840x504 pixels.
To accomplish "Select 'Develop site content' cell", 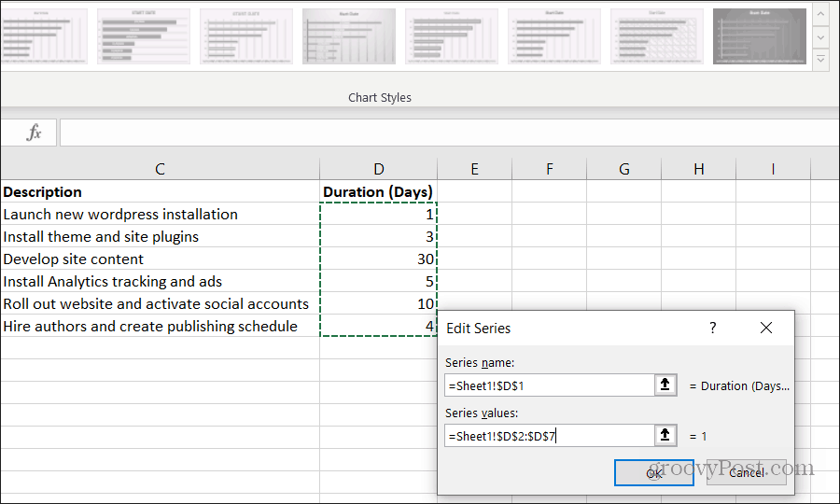I will point(160,259).
